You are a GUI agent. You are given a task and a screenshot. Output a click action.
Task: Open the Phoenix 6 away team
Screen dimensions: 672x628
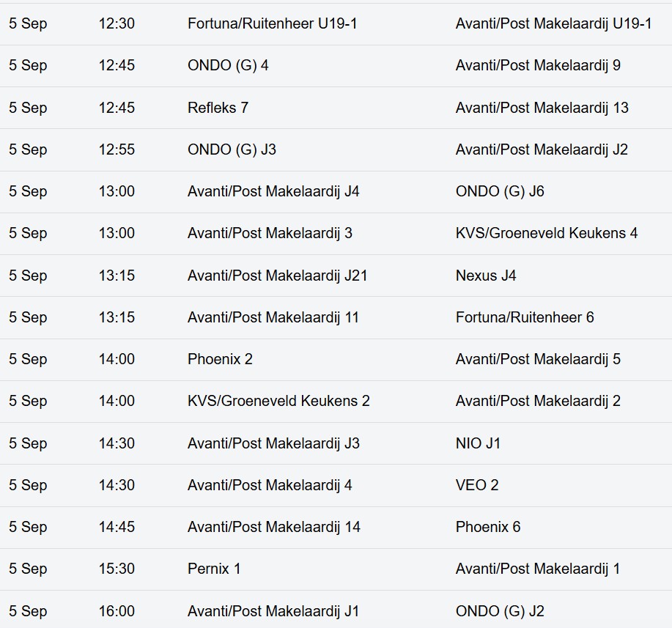tap(488, 527)
